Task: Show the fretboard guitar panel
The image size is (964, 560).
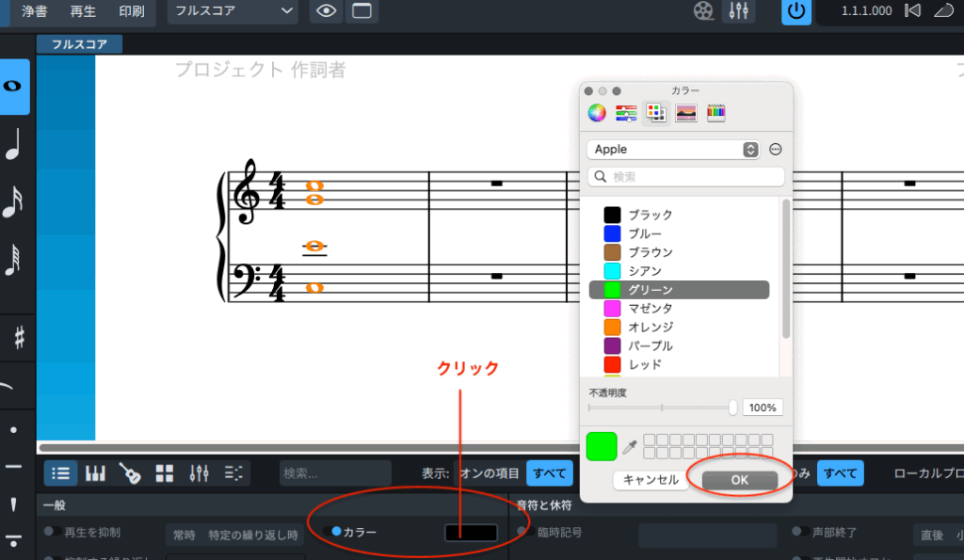Action: [x=130, y=473]
